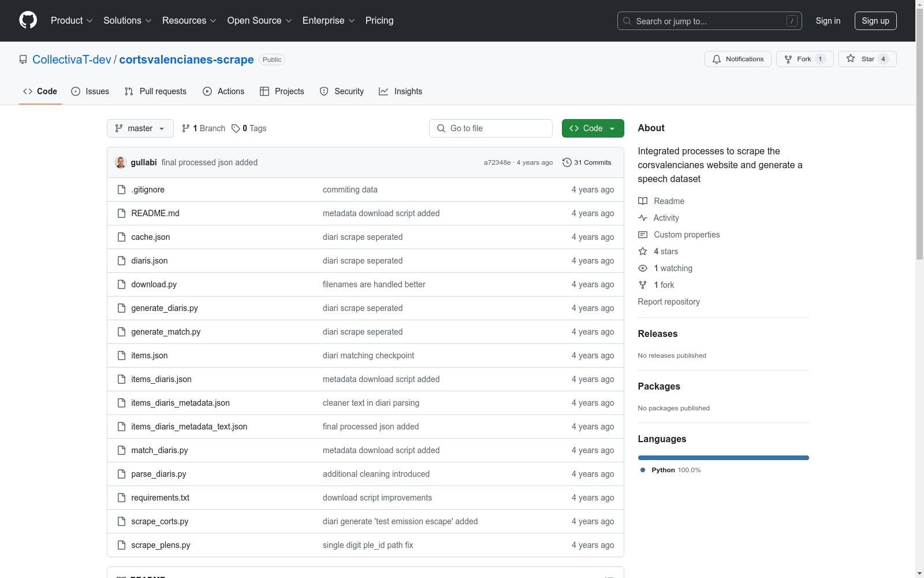
Task: Open commit message 'filenames are handled better'
Action: [x=374, y=284]
